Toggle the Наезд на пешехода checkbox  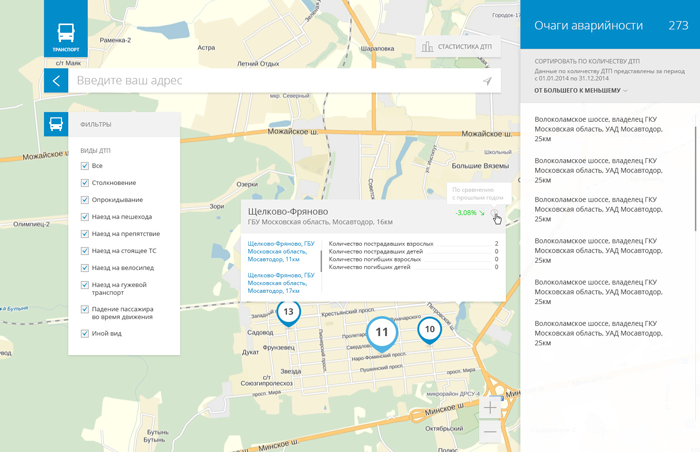point(85,217)
